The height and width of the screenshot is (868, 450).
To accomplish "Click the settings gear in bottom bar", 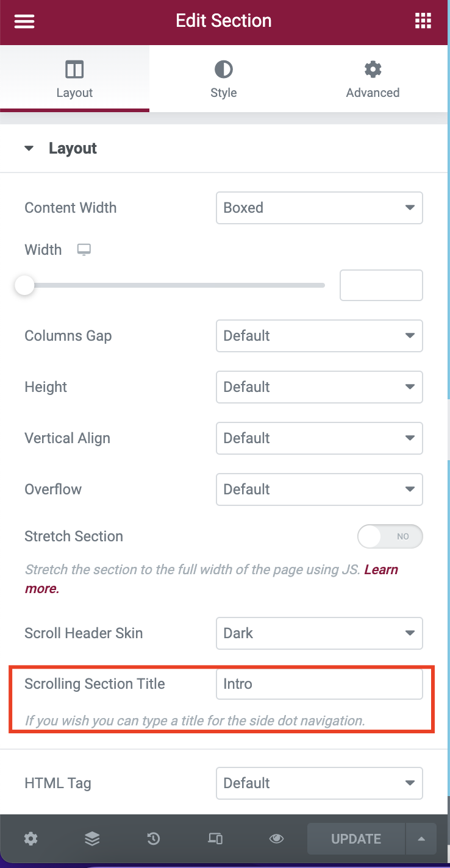I will point(30,839).
